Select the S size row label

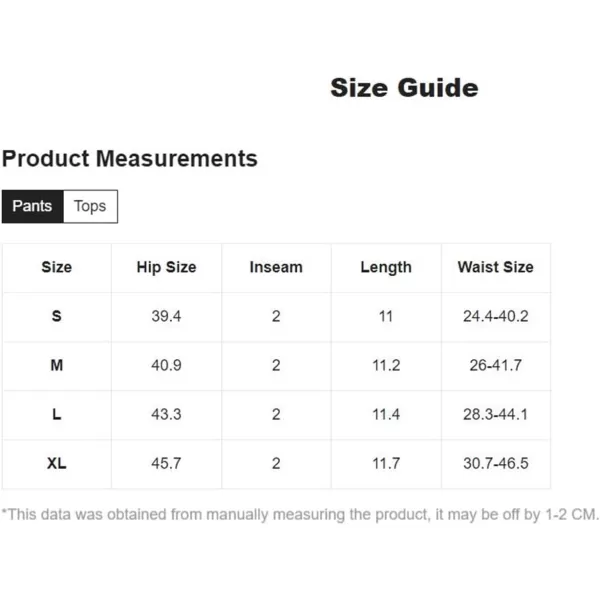(x=57, y=316)
